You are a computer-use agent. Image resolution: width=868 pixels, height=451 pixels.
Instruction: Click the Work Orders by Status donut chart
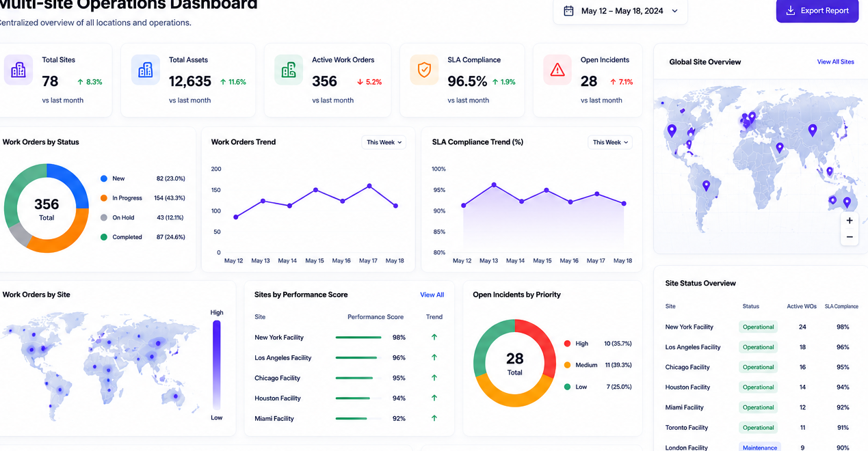tap(47, 208)
